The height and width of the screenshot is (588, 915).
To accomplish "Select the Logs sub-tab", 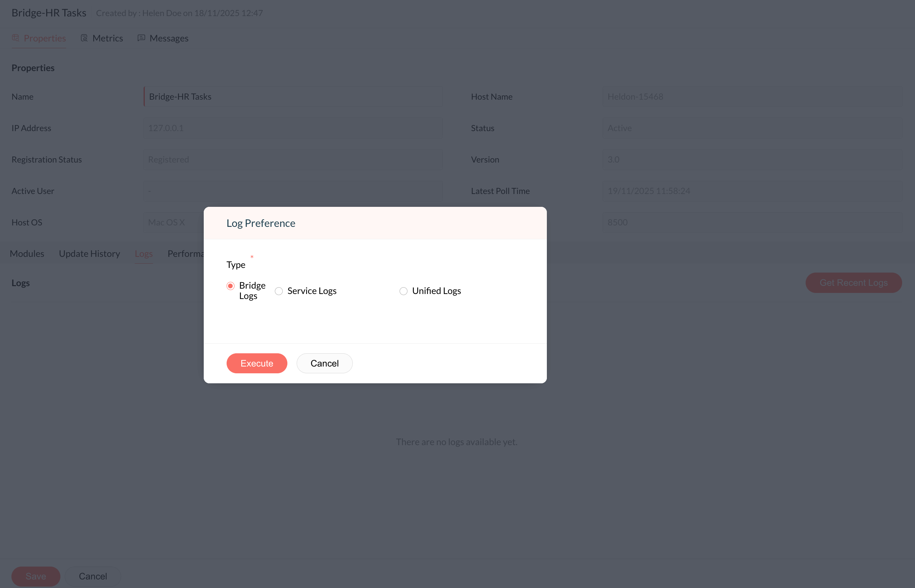I will [144, 254].
